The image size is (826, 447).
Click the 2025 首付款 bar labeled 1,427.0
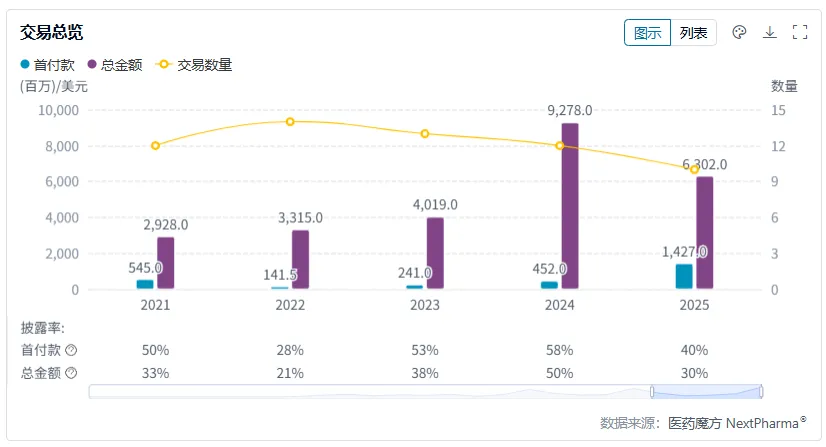tap(684, 276)
